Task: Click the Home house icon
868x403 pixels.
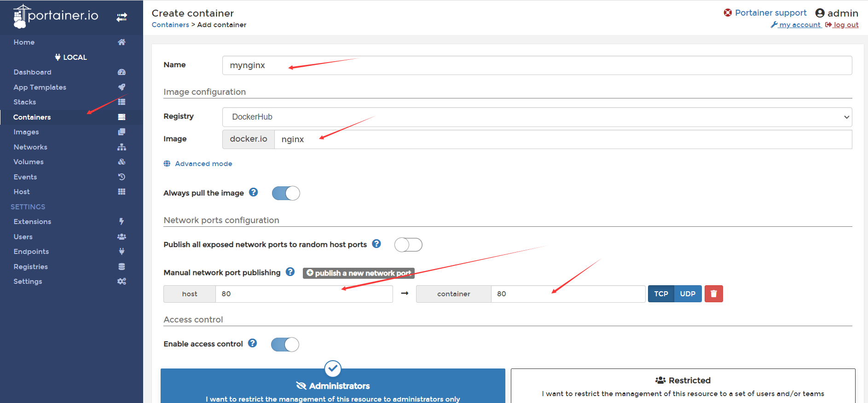Action: pyautogui.click(x=122, y=42)
